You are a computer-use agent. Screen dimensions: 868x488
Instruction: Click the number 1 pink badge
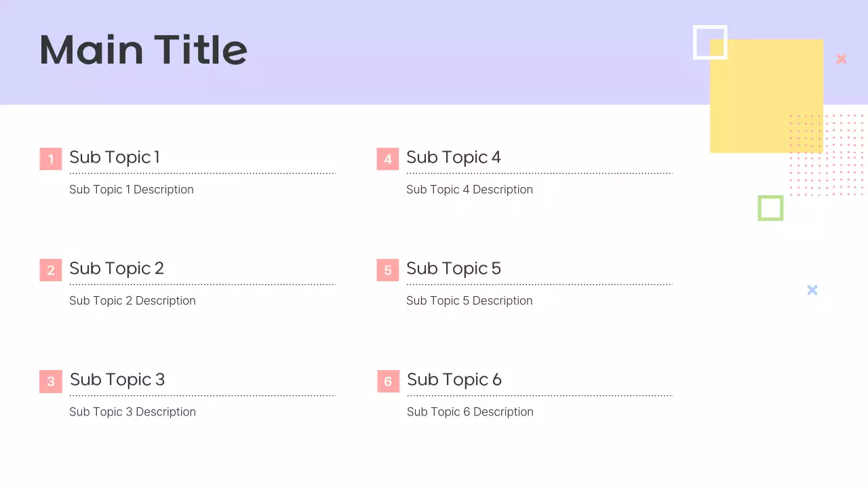[x=51, y=159]
